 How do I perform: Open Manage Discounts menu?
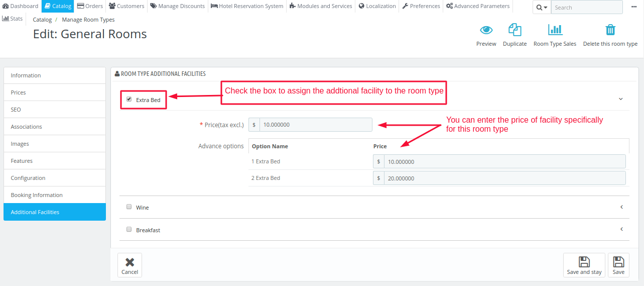(177, 6)
